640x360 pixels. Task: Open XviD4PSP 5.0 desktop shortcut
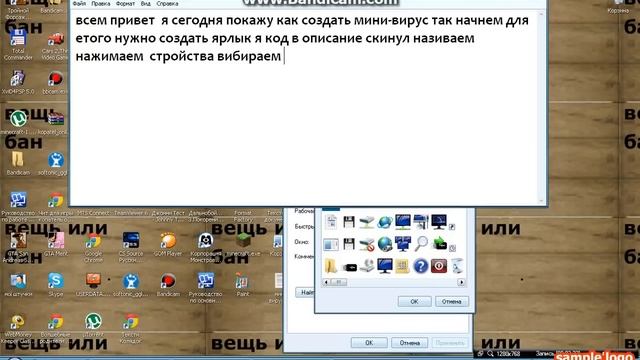tap(18, 83)
